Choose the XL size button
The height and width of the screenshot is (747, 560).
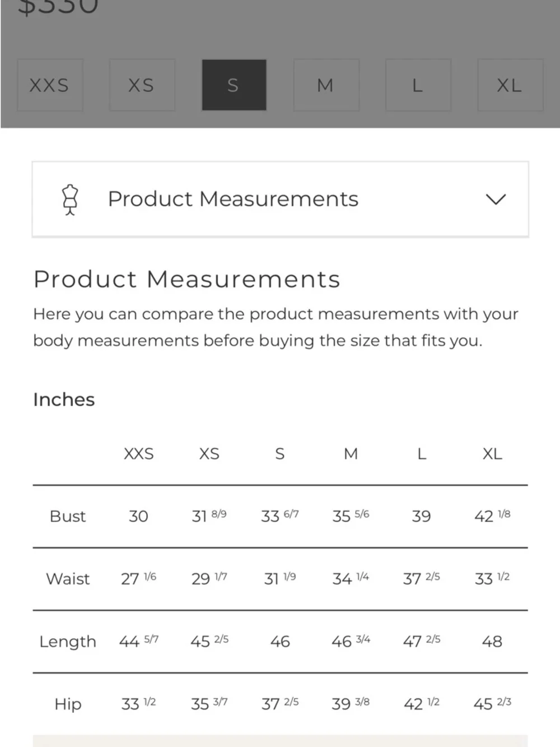510,85
